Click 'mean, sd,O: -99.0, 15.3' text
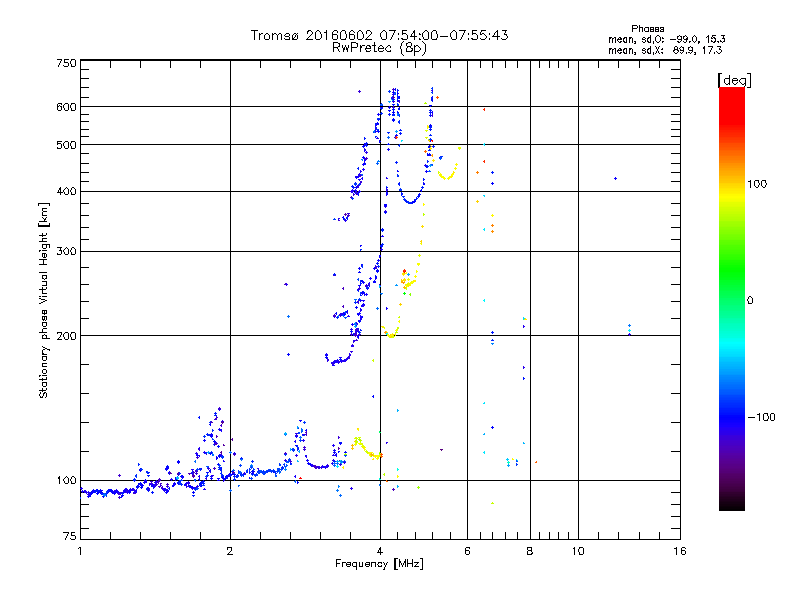Screen dimensions: 800x600 click(666, 39)
